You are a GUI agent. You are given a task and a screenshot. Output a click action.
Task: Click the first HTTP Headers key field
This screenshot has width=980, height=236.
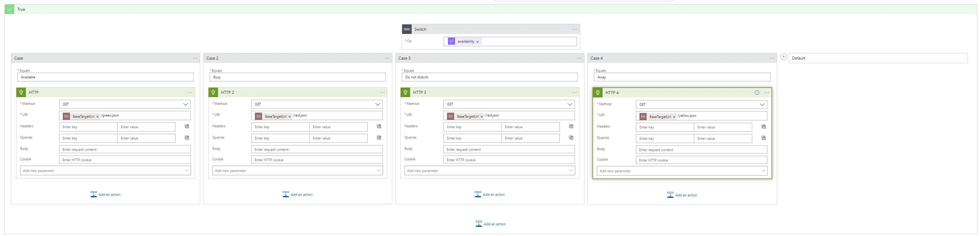click(x=88, y=127)
